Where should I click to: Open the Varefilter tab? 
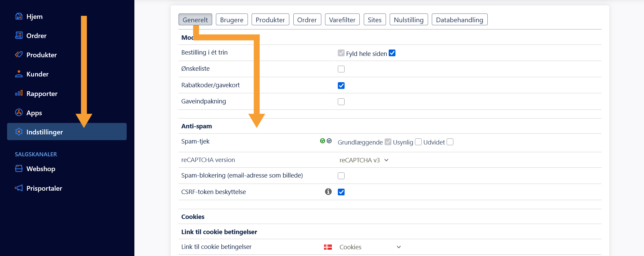[342, 20]
